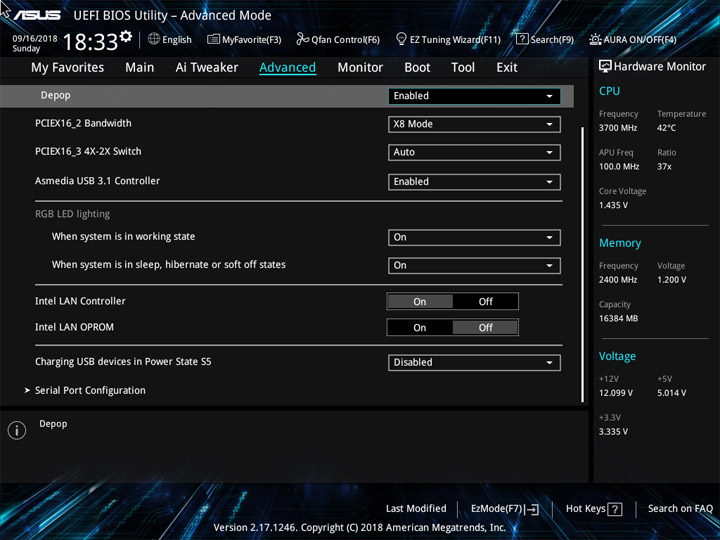Click the 5.014 V reading

coord(671,393)
